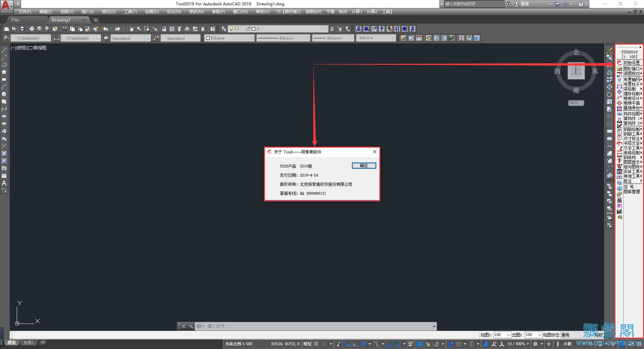Open the annotation scale 1:1 / 100% dropdown
The width and height of the screenshot is (644, 349).
click(519, 344)
